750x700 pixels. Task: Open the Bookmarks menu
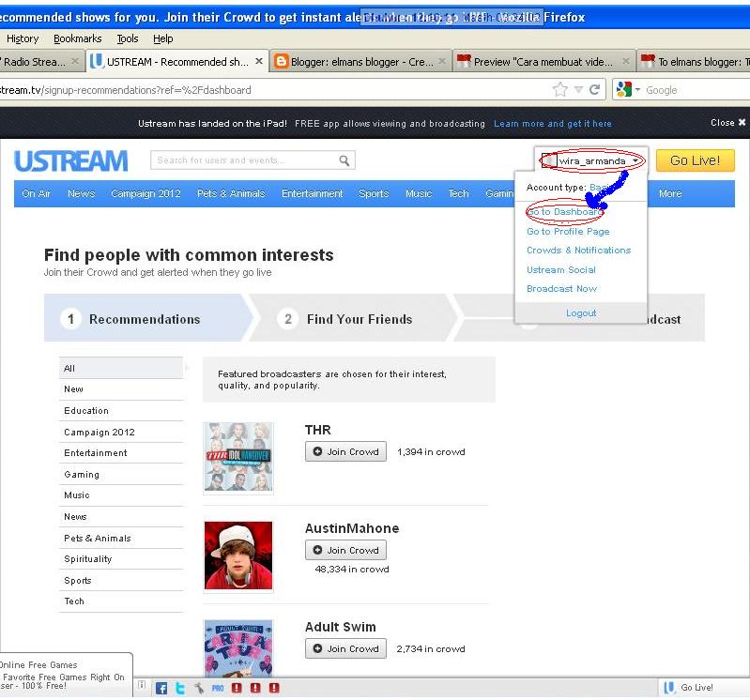coord(78,38)
